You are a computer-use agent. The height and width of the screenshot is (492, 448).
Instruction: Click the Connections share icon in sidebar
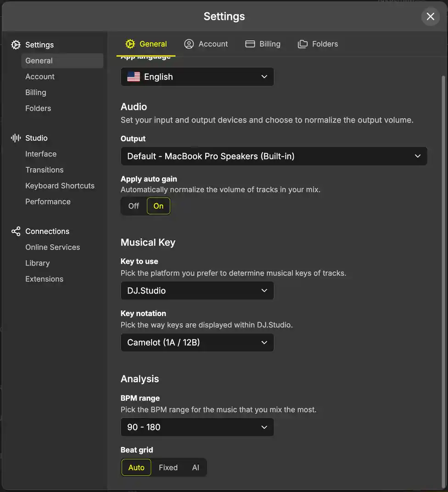click(16, 231)
